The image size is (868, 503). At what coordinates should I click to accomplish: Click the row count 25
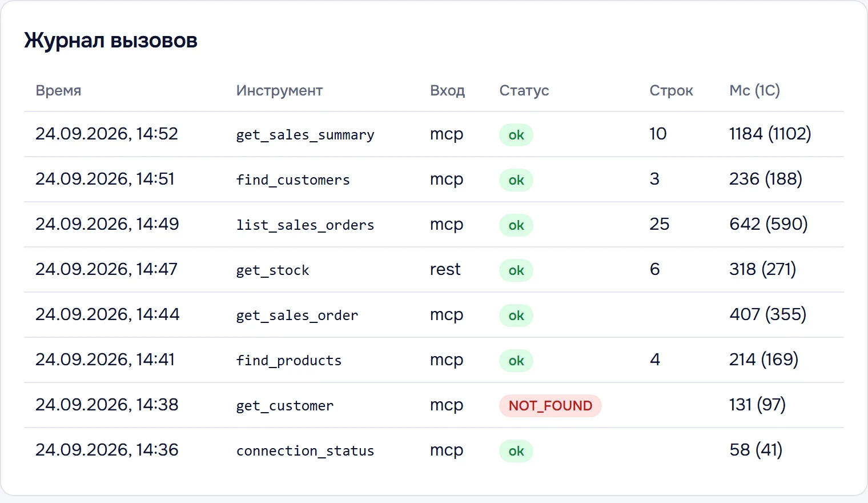660,224
